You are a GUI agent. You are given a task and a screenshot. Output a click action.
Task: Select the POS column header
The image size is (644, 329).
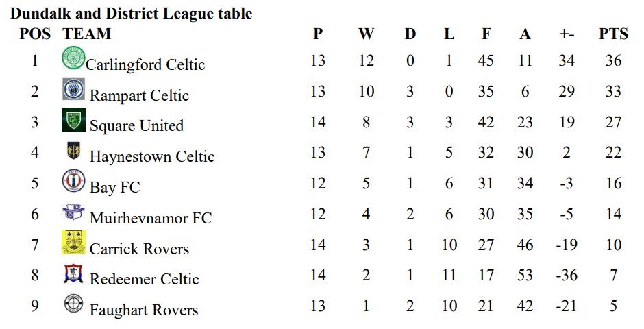tap(35, 34)
